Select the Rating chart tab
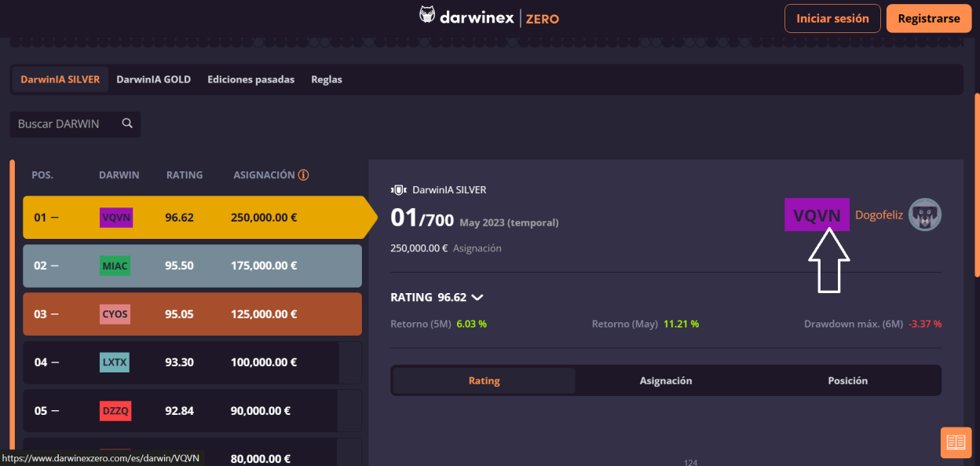Viewport: 980px width, 466px height. pyautogui.click(x=484, y=380)
